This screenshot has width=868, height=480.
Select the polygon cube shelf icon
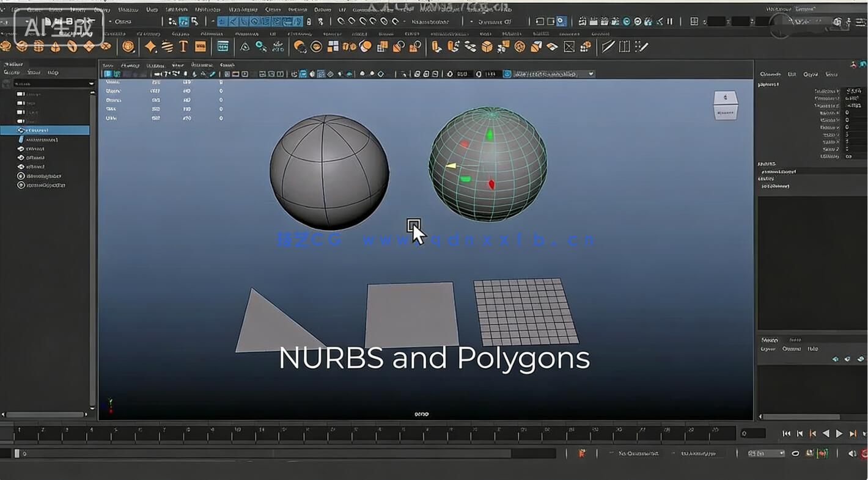[x=23, y=46]
